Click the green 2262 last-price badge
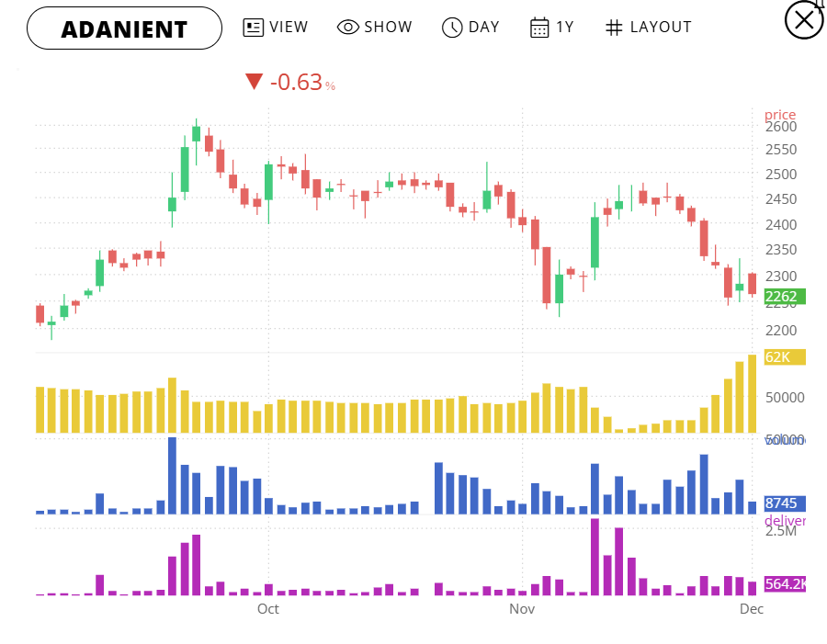Screen dimensions: 827x644 [x=783, y=296]
